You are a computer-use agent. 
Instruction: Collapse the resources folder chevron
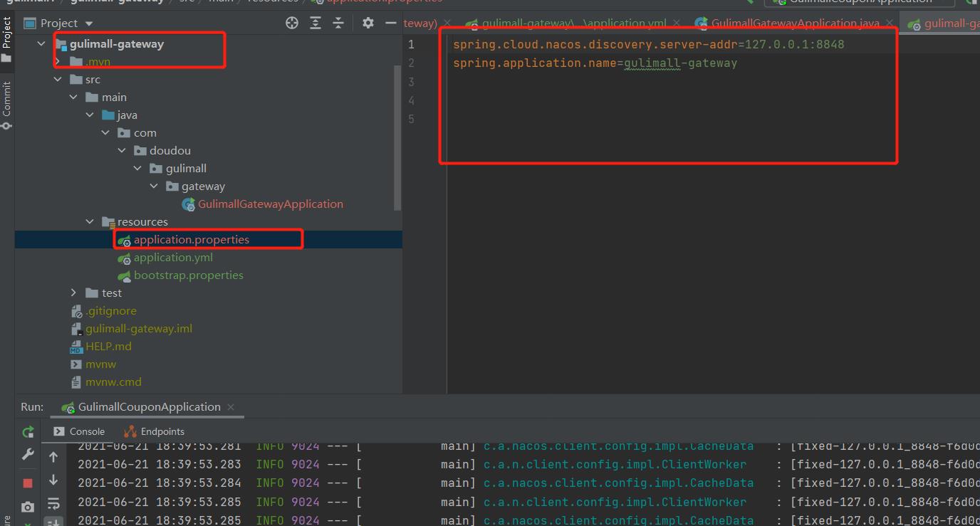[90, 222]
